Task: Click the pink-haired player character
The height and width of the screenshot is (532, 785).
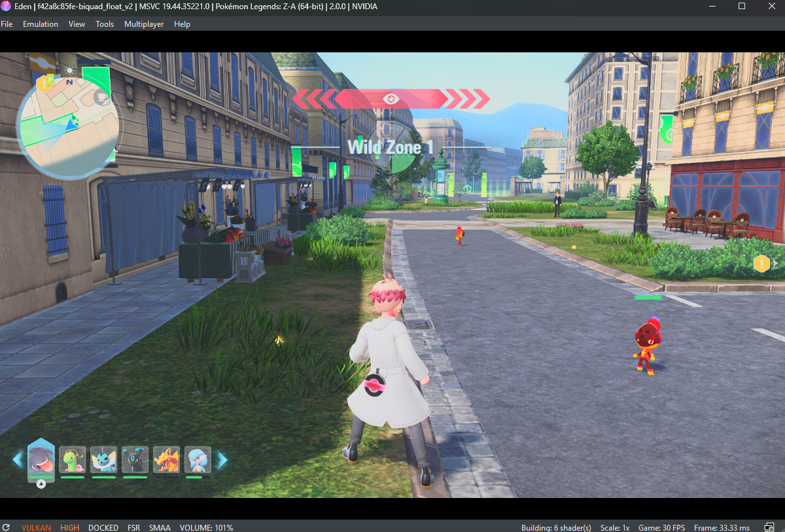Action: click(388, 381)
